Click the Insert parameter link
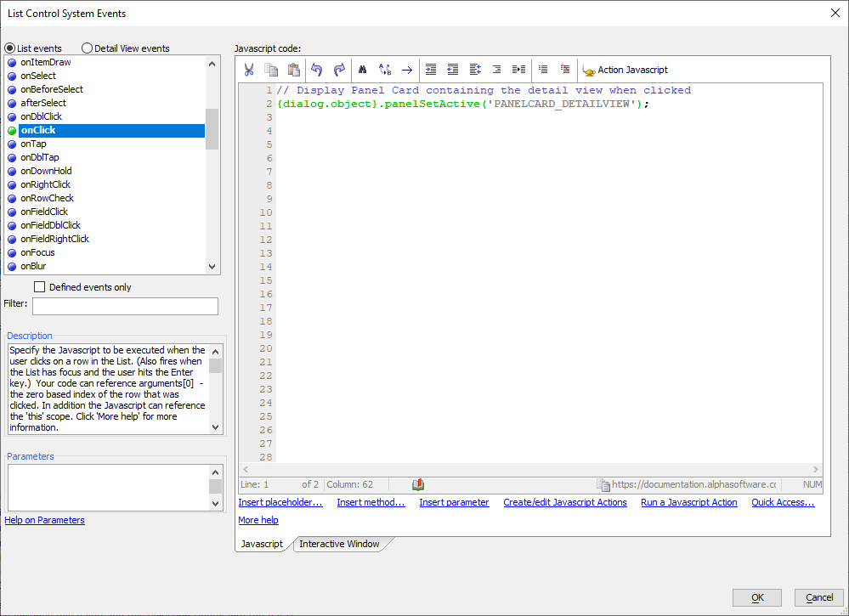The image size is (849, 616). click(454, 502)
